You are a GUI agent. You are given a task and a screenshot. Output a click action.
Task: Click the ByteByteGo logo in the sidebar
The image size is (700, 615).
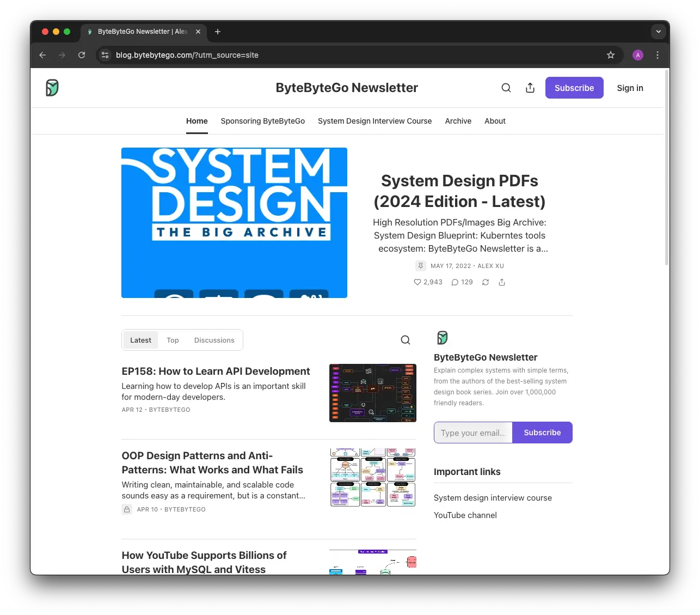tap(443, 338)
